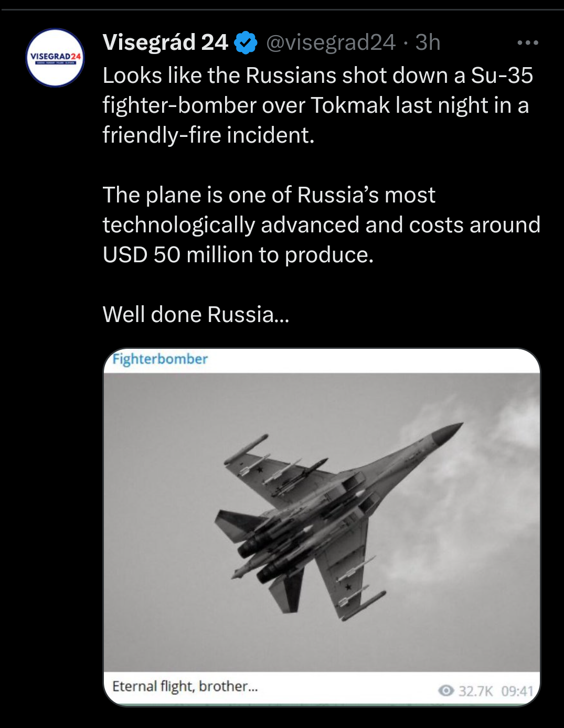
Task: Click the 09:41 time in the embedded post
Action: (x=517, y=691)
